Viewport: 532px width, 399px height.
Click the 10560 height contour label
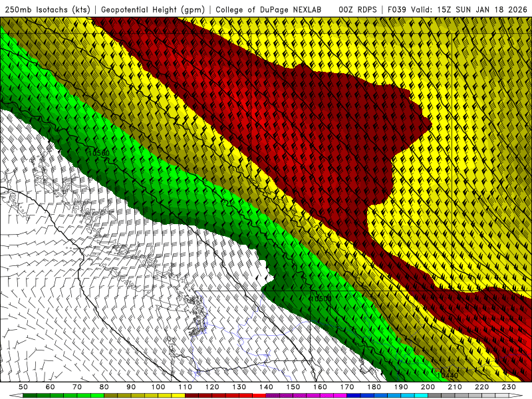98,153
